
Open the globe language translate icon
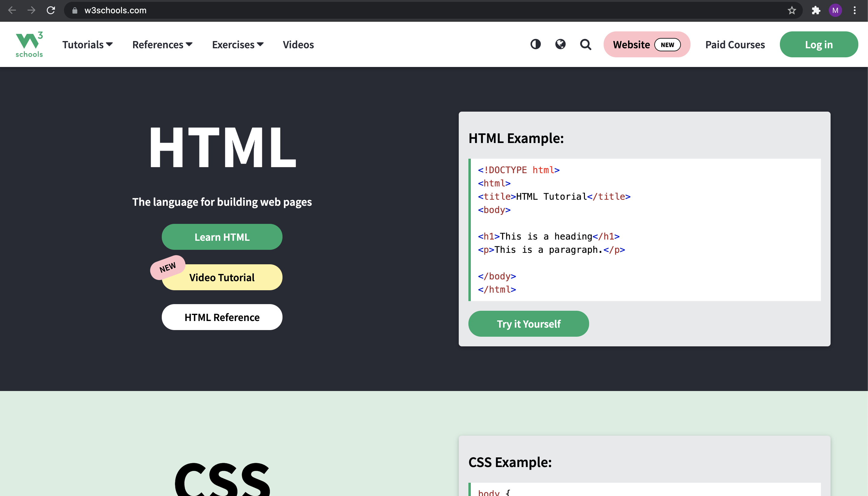coord(560,44)
